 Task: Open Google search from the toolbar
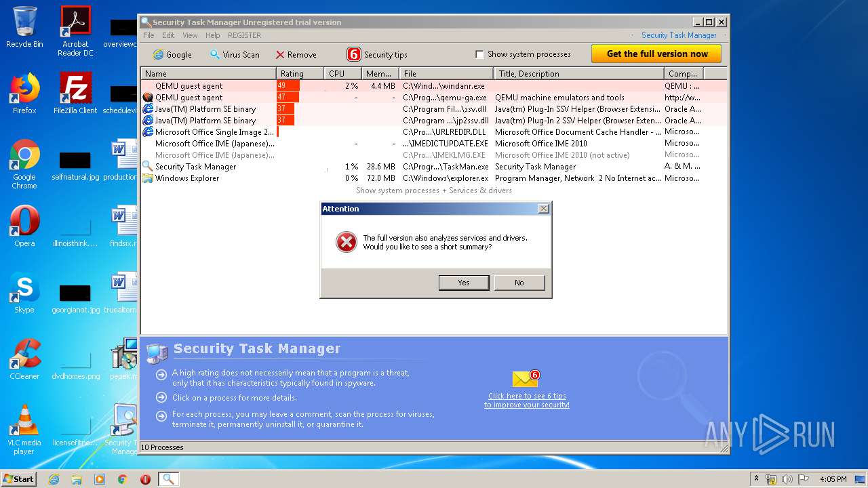coord(172,54)
